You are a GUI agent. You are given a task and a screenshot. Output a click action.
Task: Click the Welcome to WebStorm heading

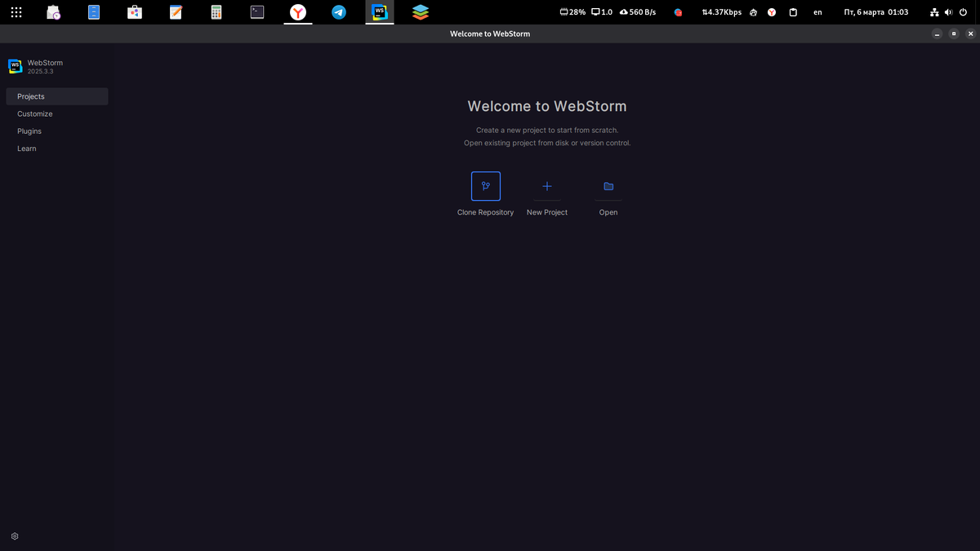547,106
